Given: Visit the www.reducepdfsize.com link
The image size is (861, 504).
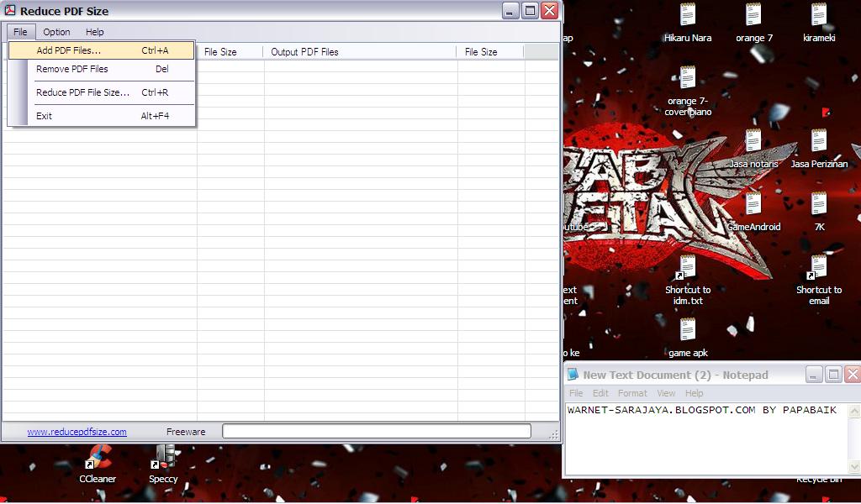Looking at the screenshot, I should pos(77,432).
